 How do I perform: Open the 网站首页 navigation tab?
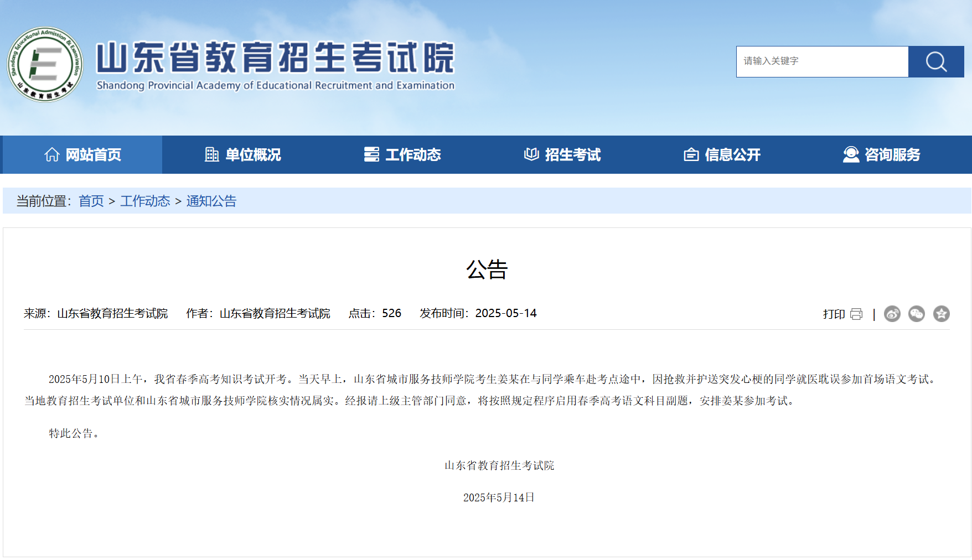pos(82,154)
